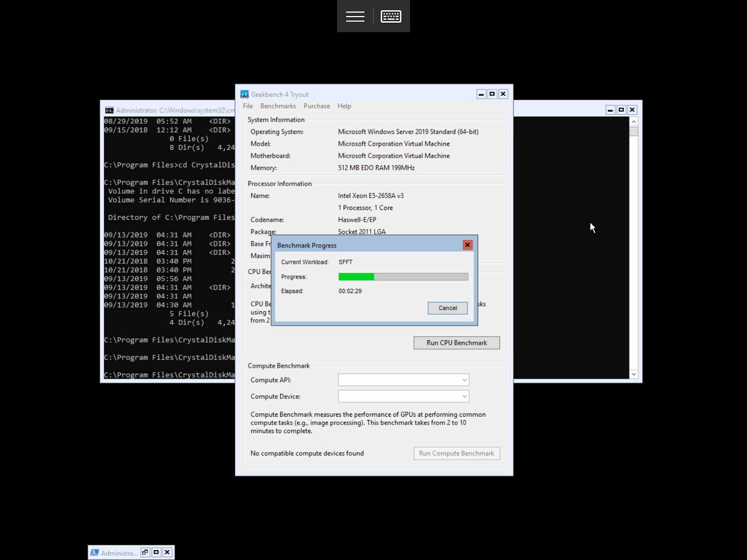Click Run Compute Benchmark button
Image resolution: width=747 pixels, height=560 pixels.
pos(457,454)
